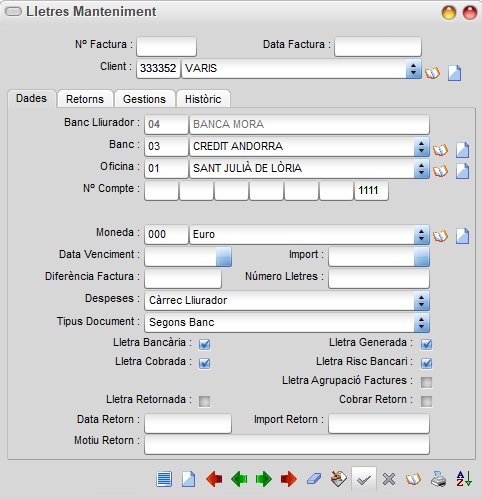The height and width of the screenshot is (499, 482).
Task: Click the new page icon next to Client
Action: pos(454,73)
